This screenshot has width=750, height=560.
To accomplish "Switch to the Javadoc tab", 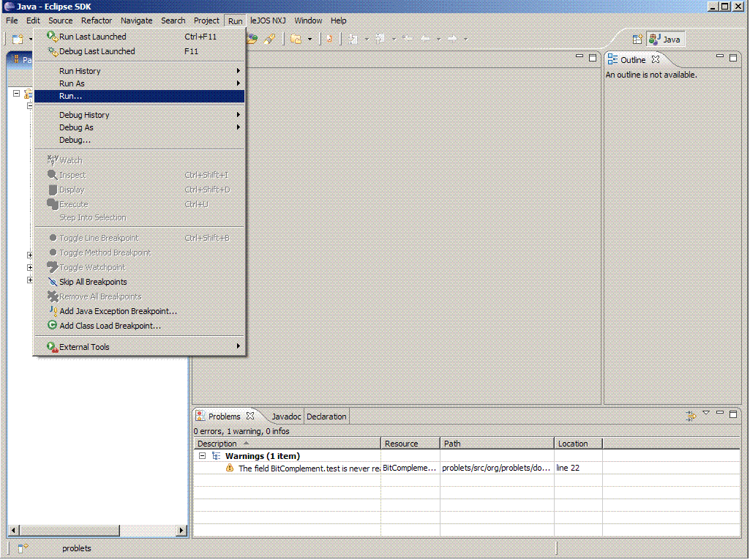I will point(286,417).
